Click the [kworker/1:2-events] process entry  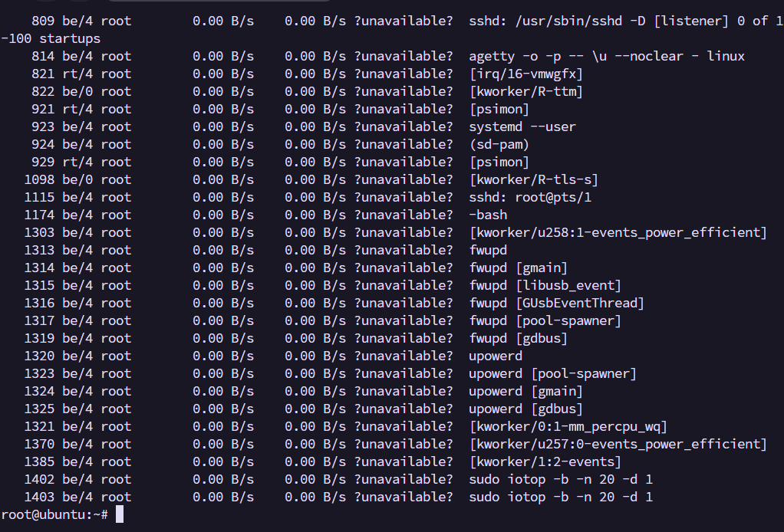point(545,461)
